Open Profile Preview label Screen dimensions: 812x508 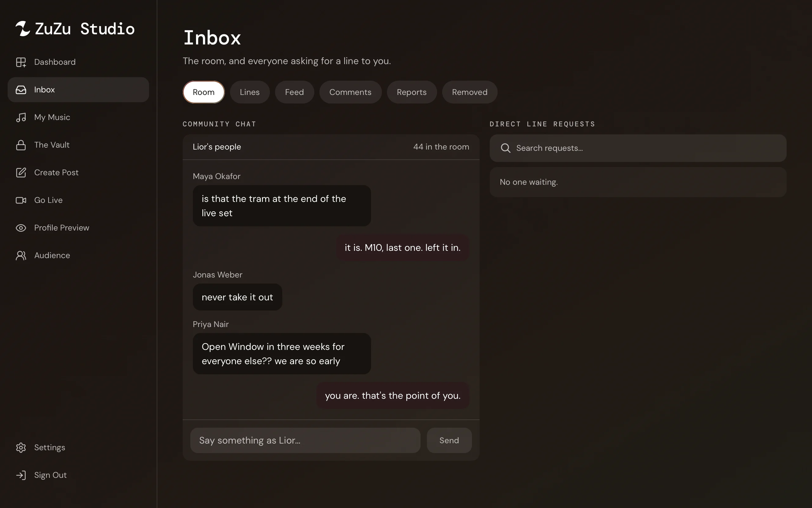coord(62,228)
